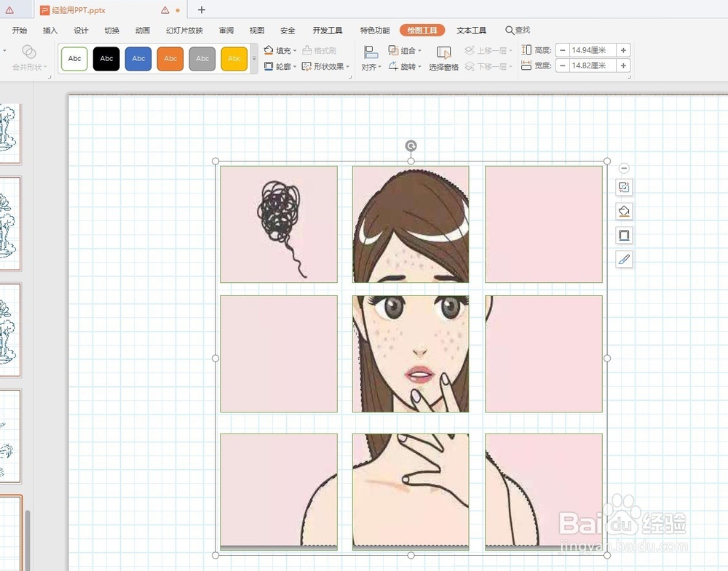This screenshot has width=728, height=571.
Task: Select the center tile showing the girl's face
Action: 411,354
